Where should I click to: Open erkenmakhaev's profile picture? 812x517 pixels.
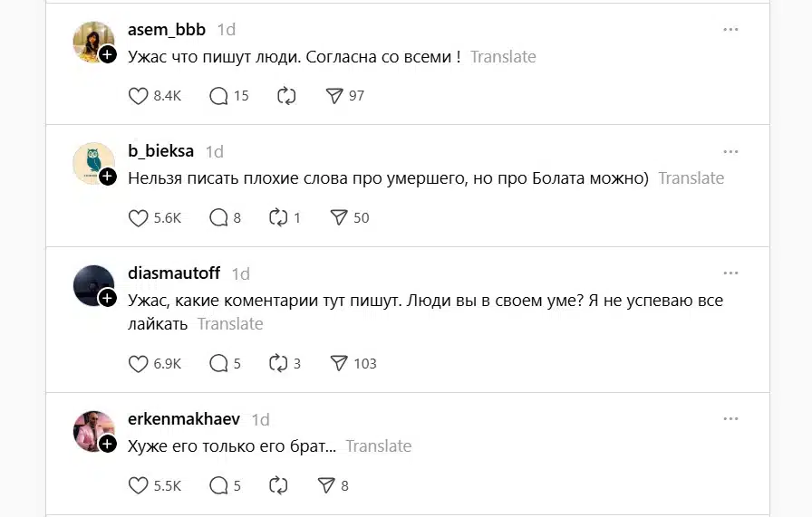pos(92,431)
